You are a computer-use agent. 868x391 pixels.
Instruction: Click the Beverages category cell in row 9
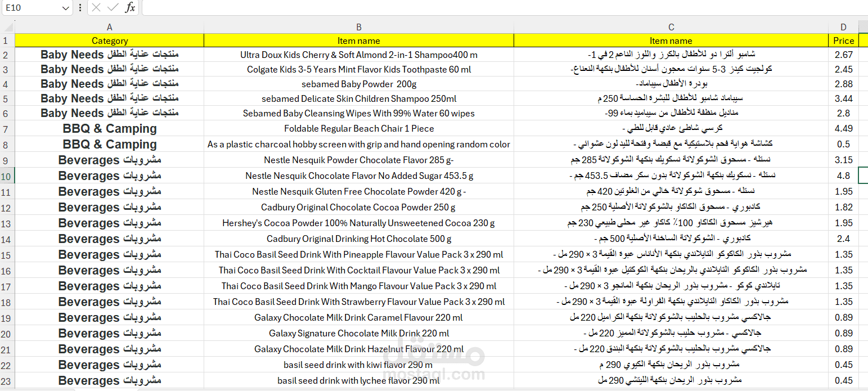click(109, 160)
